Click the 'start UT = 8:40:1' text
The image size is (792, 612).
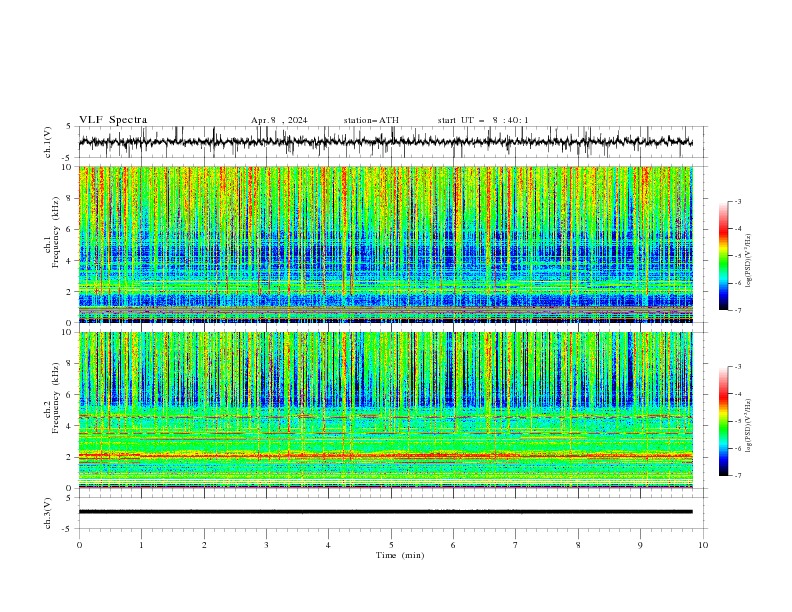point(483,120)
